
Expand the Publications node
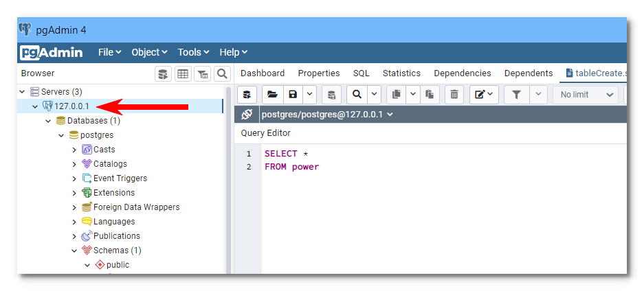(74, 237)
